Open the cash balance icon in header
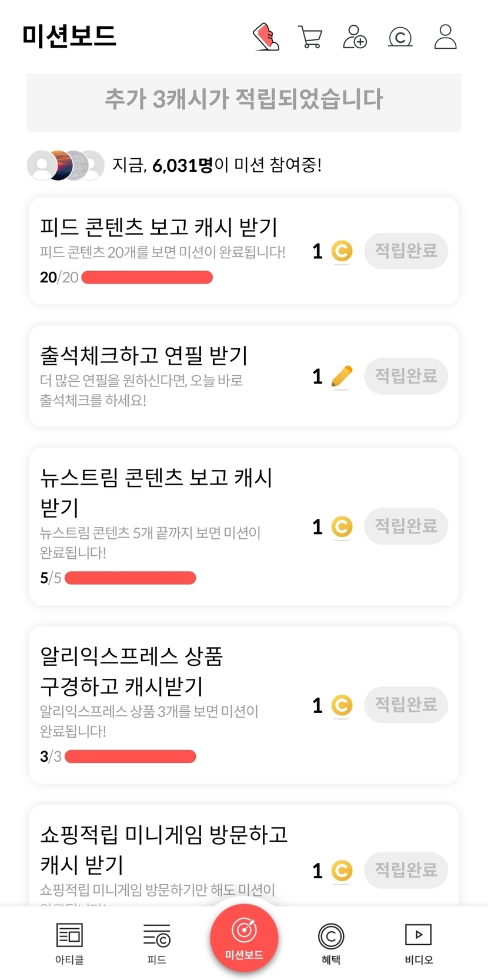This screenshot has width=488, height=980. coord(400,37)
